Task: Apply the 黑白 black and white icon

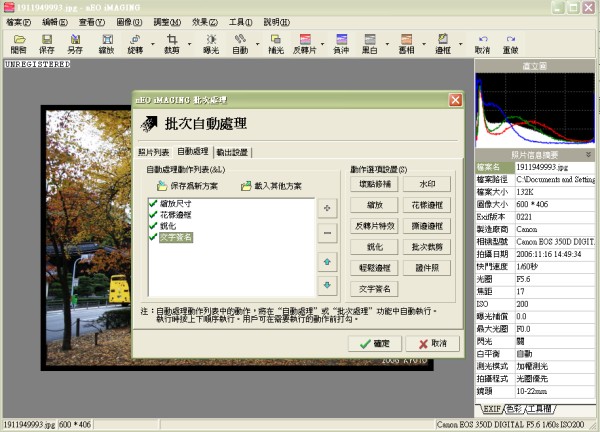Action: pos(370,44)
